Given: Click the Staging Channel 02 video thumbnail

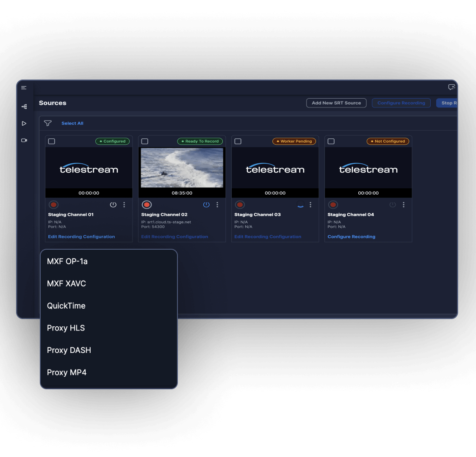Looking at the screenshot, I should point(182,168).
